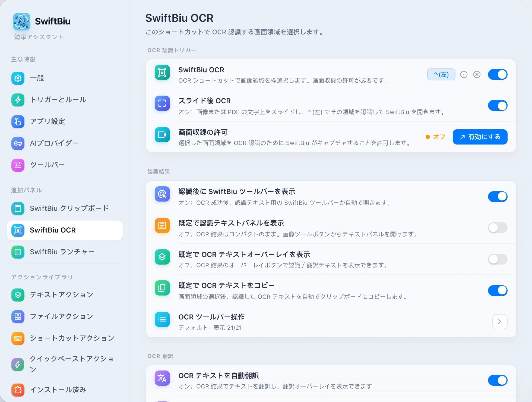Image resolution: width=532 pixels, height=402 pixels.
Task: Click the ツールバー sliders icon
Action: click(18, 165)
